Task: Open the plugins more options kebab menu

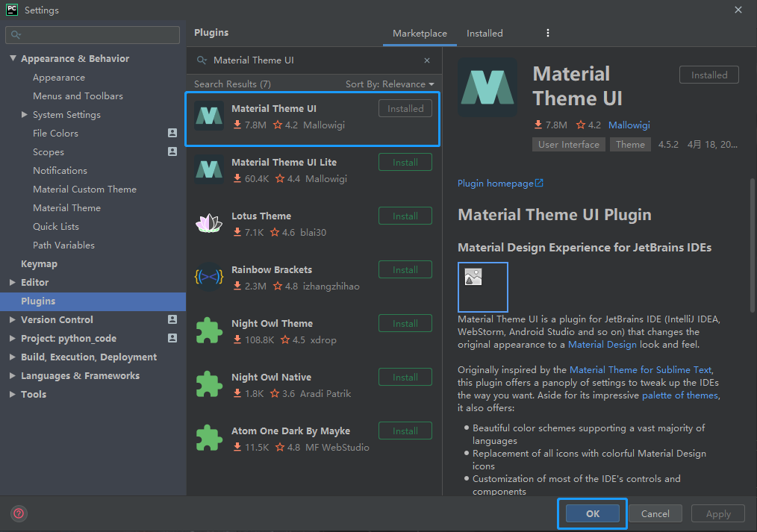Action: (547, 33)
